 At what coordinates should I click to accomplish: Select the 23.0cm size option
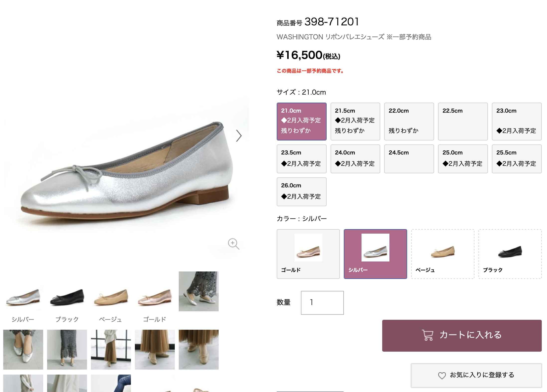516,122
